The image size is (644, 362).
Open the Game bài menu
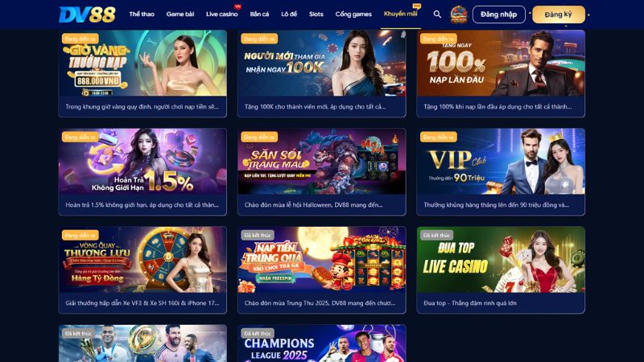click(180, 14)
